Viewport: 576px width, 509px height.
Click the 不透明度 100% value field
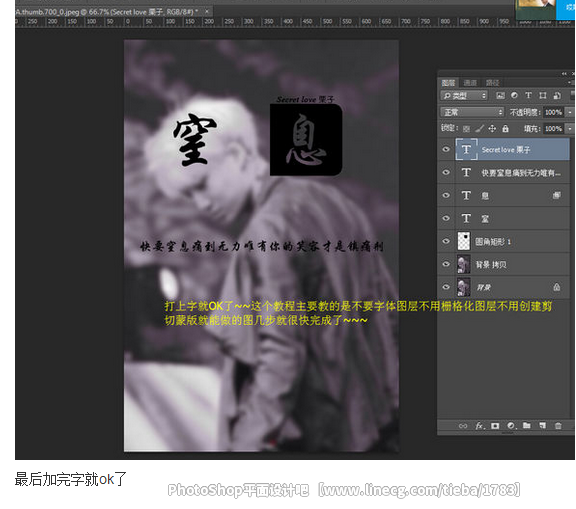tap(554, 112)
